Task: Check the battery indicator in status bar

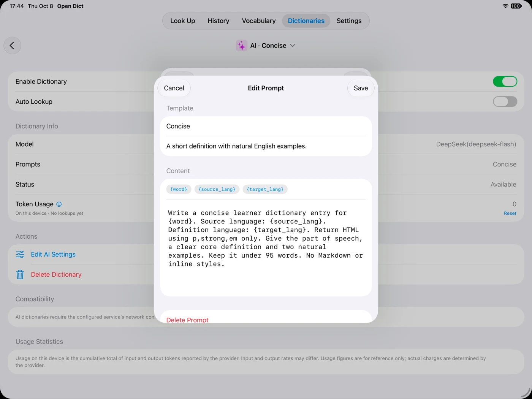Action: (x=516, y=6)
